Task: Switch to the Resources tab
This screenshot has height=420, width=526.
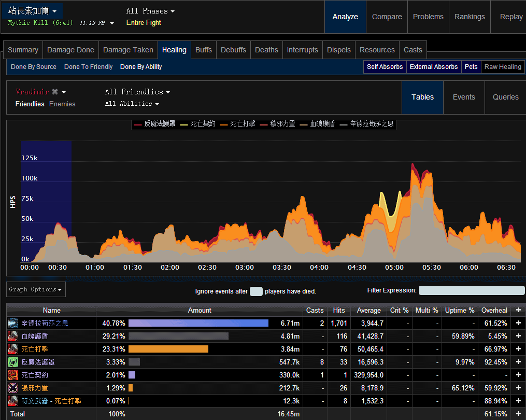Action: click(x=377, y=50)
